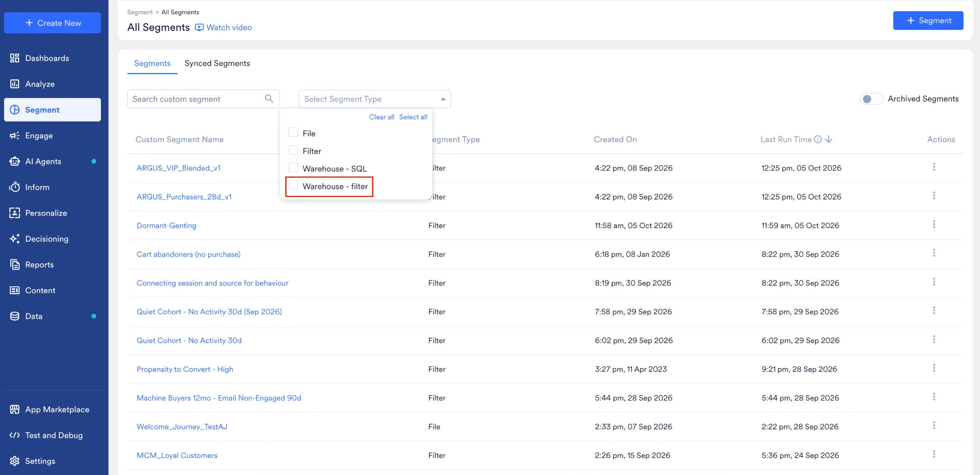Check the Warehouse - SQL checkbox
Screen dimensions: 980x475
point(294,168)
